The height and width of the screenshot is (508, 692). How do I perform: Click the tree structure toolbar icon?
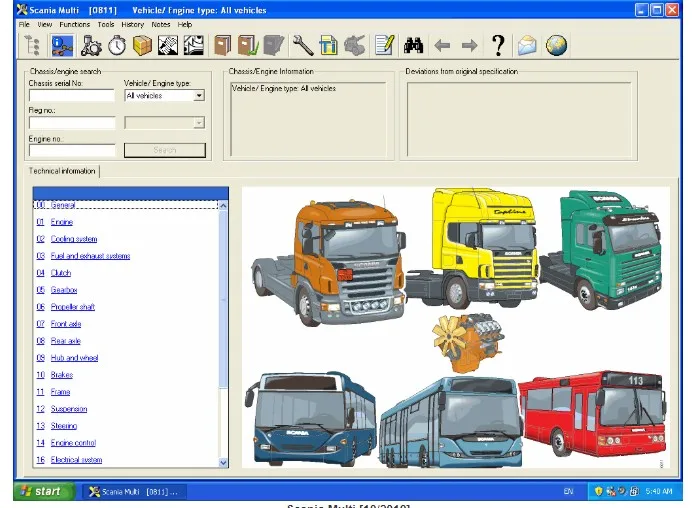[33, 45]
